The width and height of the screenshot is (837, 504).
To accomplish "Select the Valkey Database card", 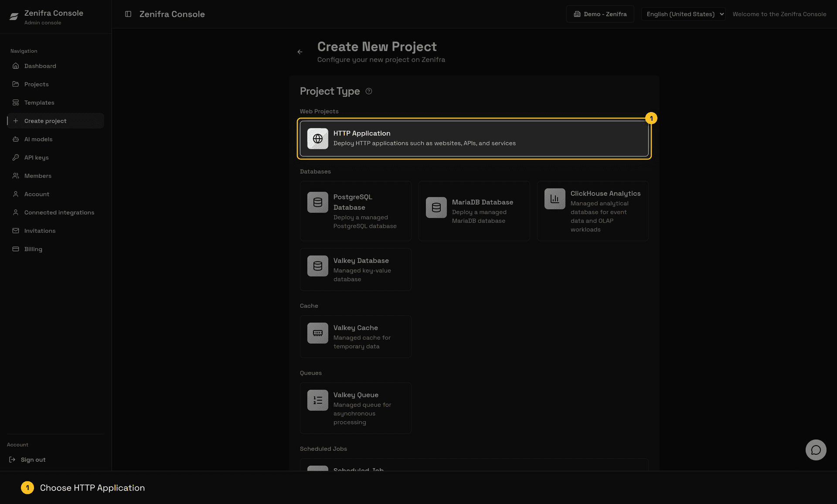I will (x=356, y=269).
